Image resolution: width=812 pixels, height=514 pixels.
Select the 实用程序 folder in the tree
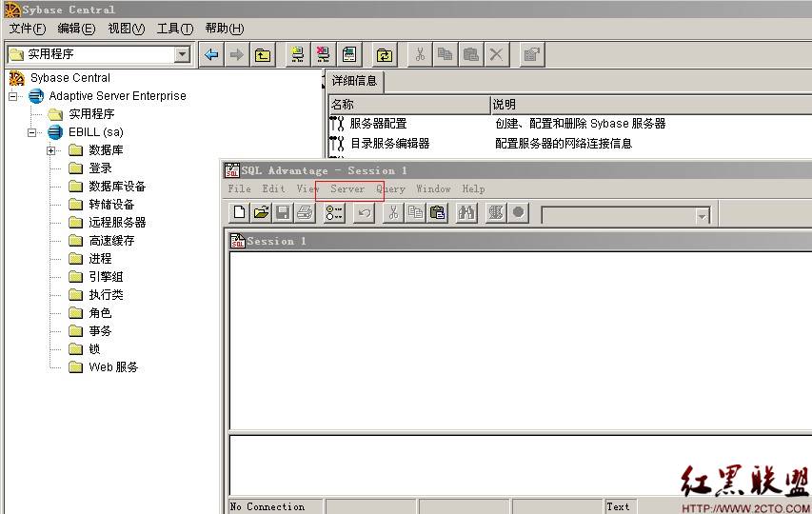91,114
